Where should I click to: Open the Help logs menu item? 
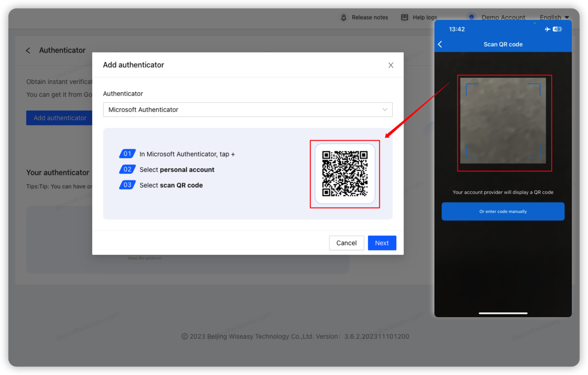point(425,17)
